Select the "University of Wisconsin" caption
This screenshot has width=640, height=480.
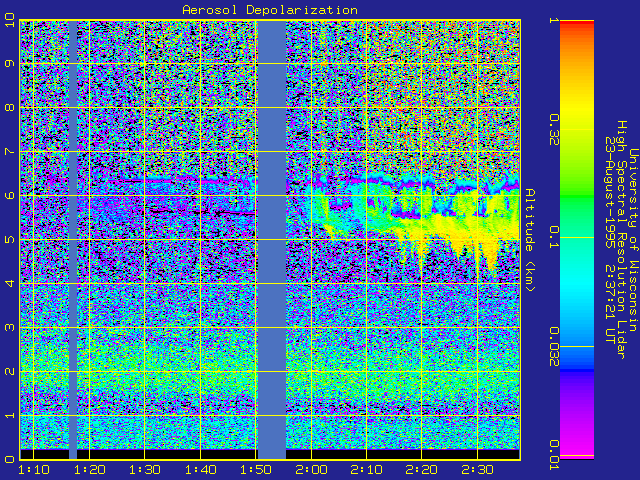pos(633,240)
